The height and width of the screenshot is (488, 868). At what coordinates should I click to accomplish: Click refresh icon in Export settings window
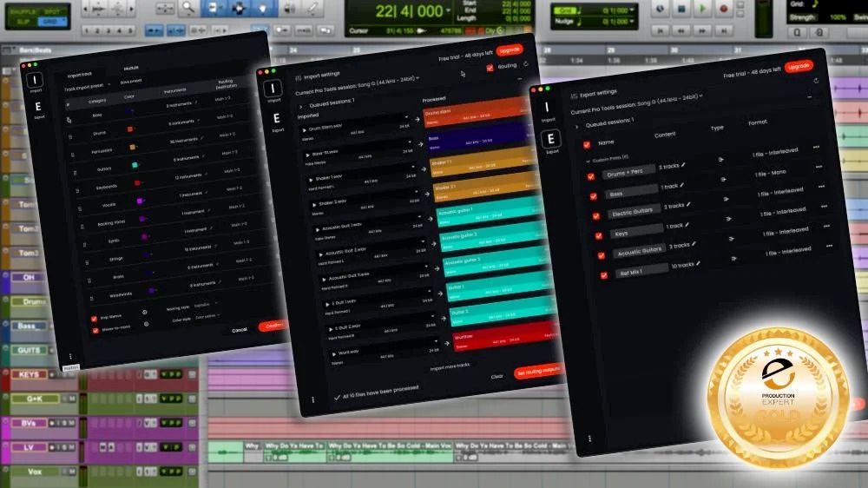(x=817, y=81)
